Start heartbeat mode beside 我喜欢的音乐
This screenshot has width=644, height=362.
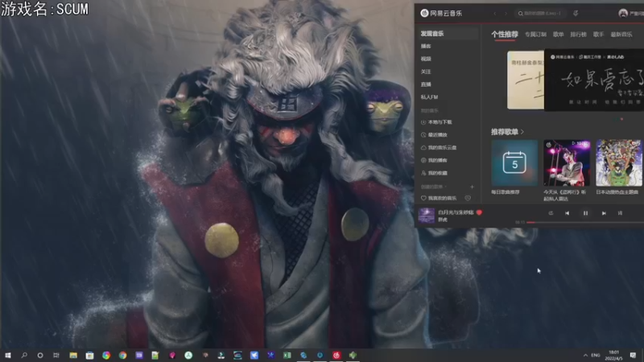[468, 198]
